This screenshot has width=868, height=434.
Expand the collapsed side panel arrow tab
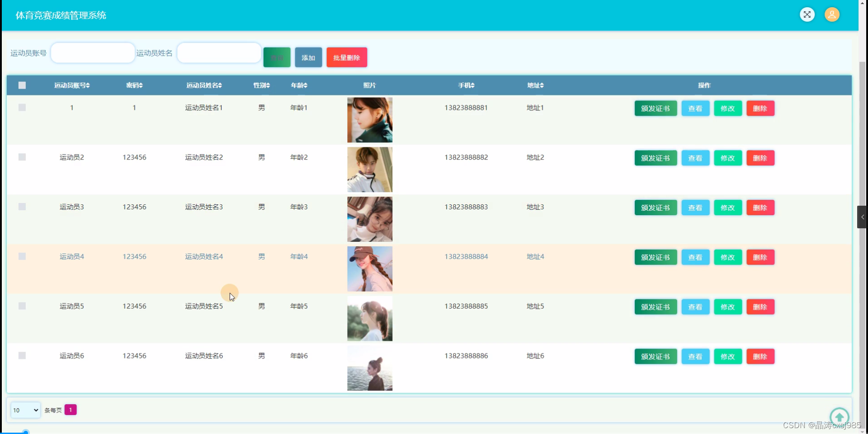pyautogui.click(x=862, y=217)
